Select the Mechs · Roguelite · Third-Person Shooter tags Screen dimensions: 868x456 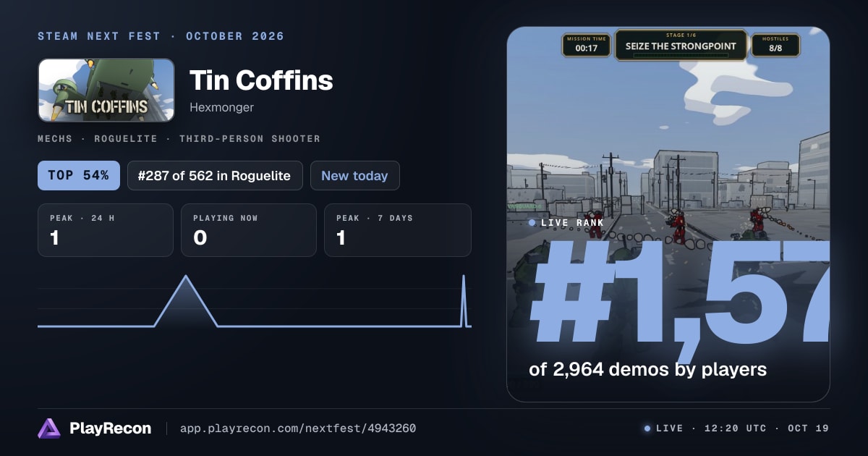pyautogui.click(x=179, y=138)
